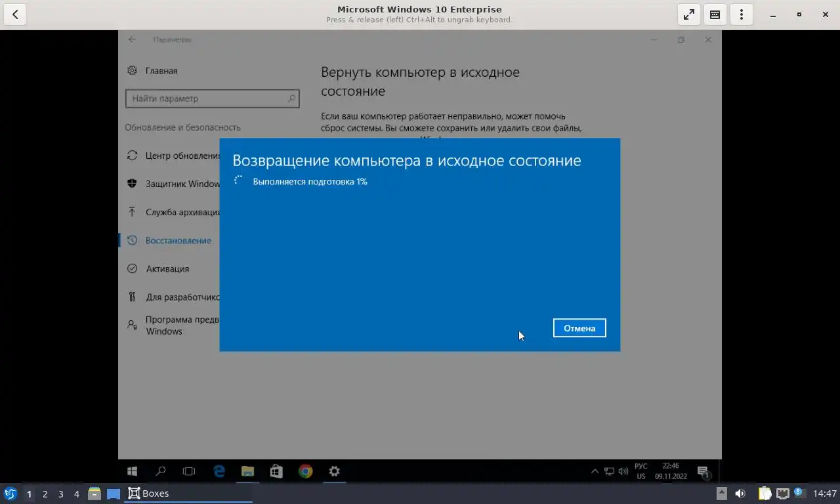The image size is (840, 504).
Task: Open the host application launcher menu
Action: point(10,493)
